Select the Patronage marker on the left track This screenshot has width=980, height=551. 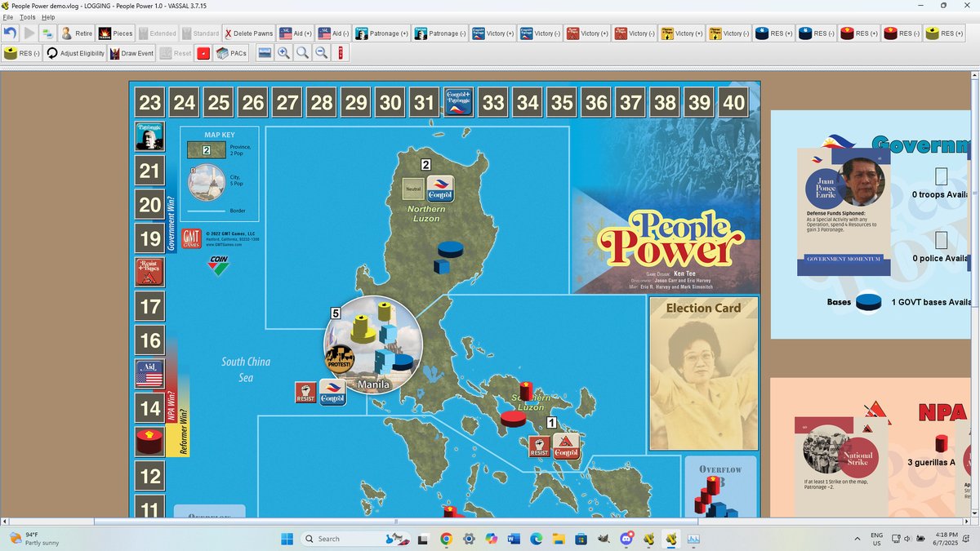click(x=149, y=136)
